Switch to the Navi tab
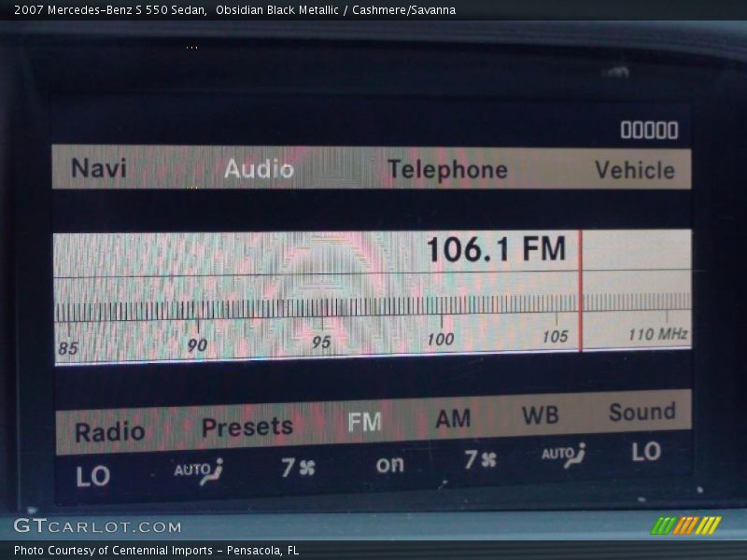 [99, 169]
